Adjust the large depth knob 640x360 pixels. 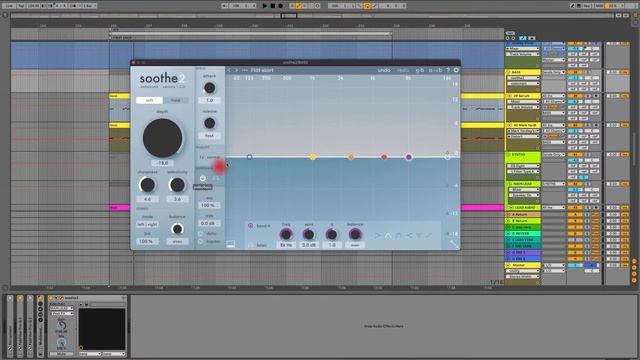(x=162, y=138)
